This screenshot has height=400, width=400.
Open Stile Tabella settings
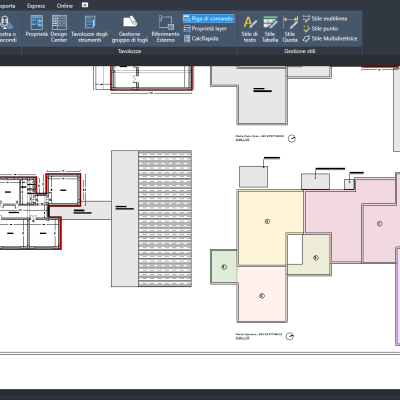click(x=270, y=29)
